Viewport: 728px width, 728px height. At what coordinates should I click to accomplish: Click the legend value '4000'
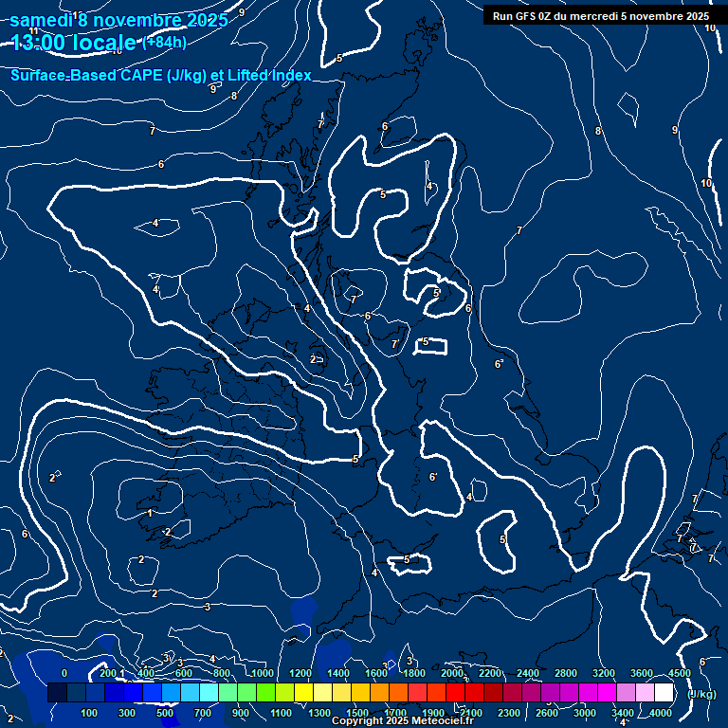tap(660, 713)
